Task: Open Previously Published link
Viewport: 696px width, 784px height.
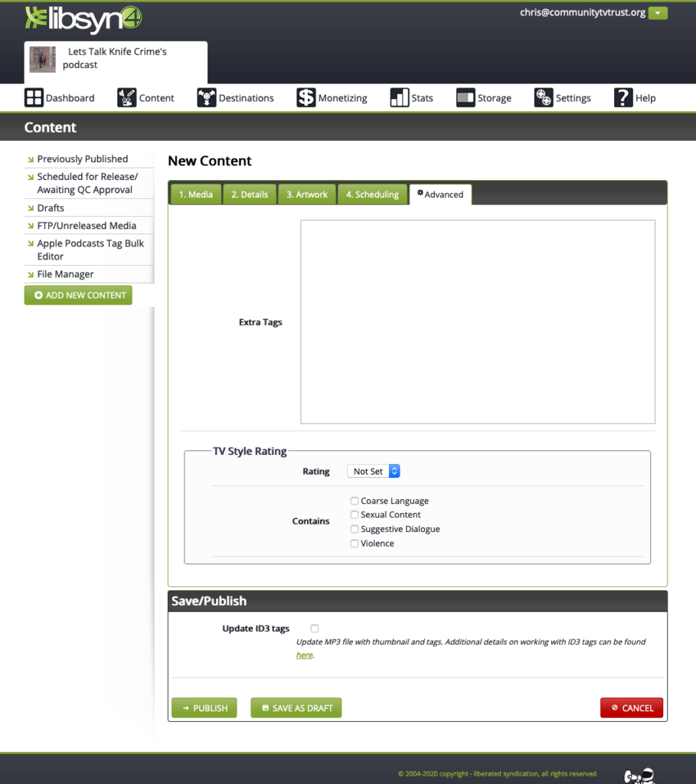Action: coord(83,159)
